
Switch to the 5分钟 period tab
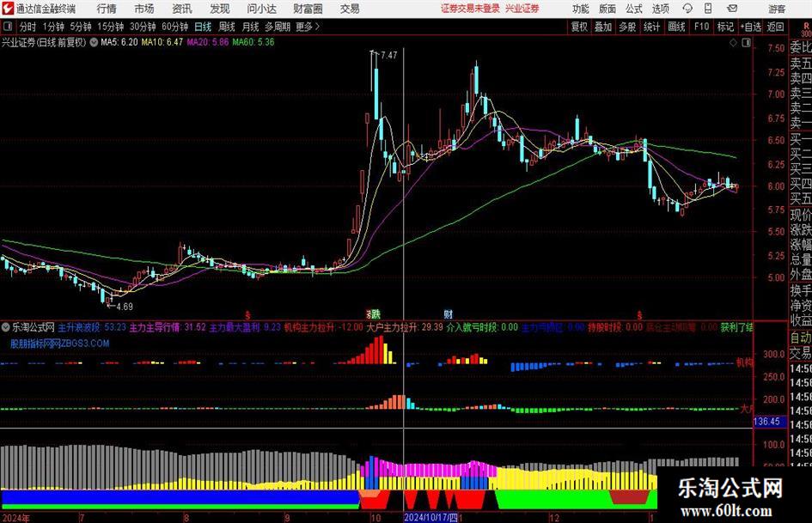pyautogui.click(x=81, y=27)
